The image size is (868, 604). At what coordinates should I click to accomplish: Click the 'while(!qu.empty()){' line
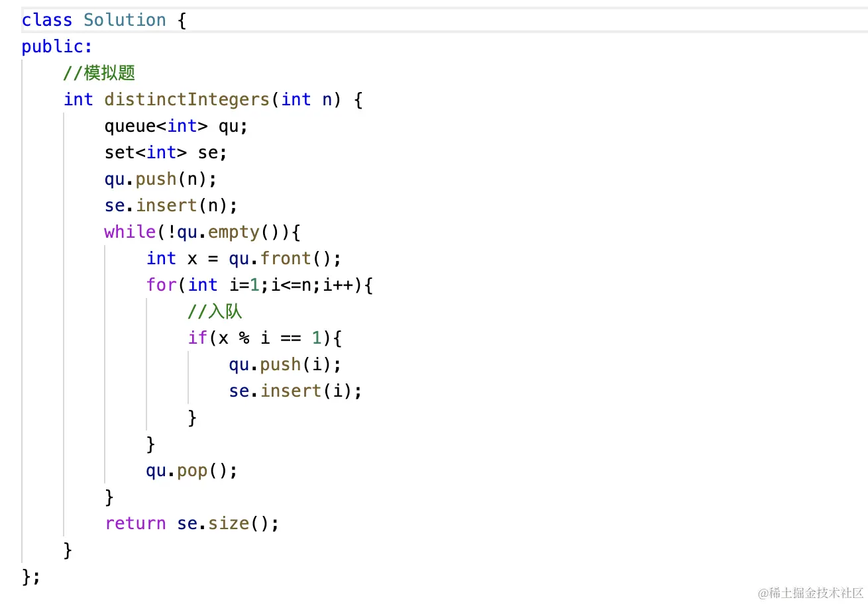(x=202, y=232)
